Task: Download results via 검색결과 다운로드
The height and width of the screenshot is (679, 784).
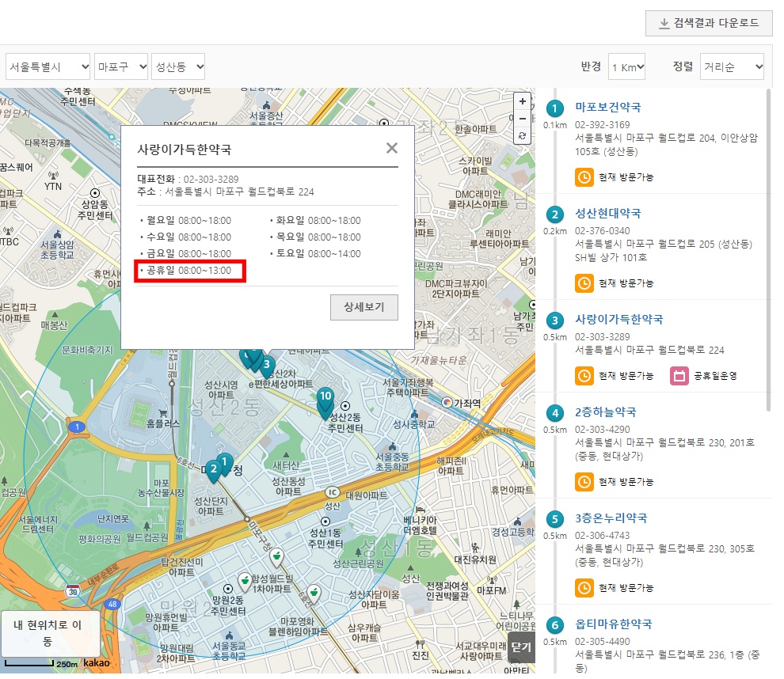Action: coord(709,23)
